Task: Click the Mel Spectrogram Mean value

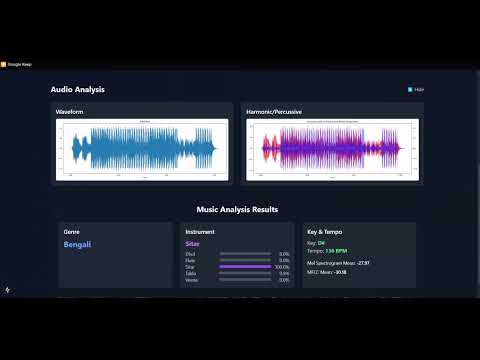Action: 363,263
